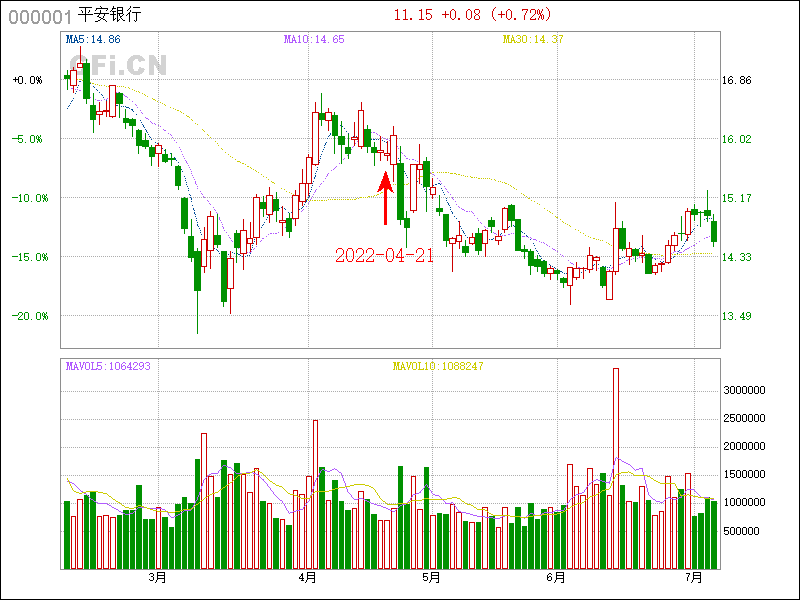Viewport: 800px width, 600px height.
Task: Click the -10.0% axis label
Action: click(30, 198)
